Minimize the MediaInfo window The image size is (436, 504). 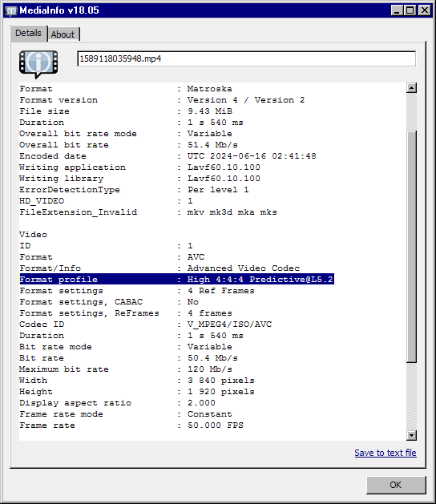(397, 10)
